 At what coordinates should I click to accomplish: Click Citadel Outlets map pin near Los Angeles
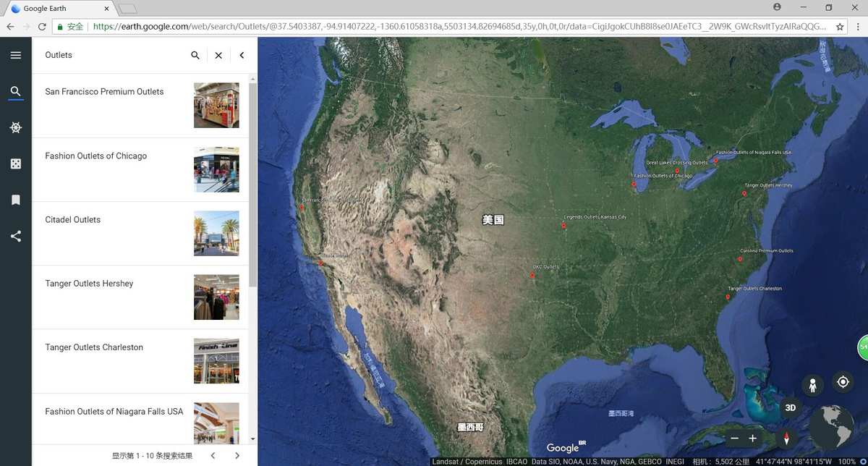coord(320,263)
